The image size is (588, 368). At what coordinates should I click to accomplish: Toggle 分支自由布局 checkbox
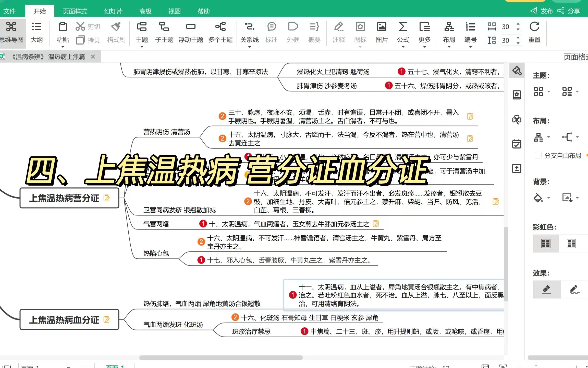[x=538, y=155]
